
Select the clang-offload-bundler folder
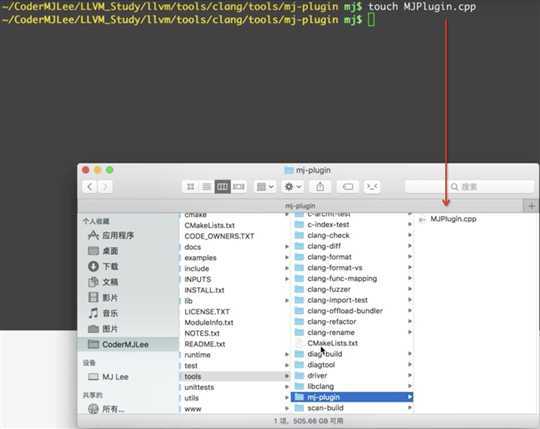coord(345,311)
